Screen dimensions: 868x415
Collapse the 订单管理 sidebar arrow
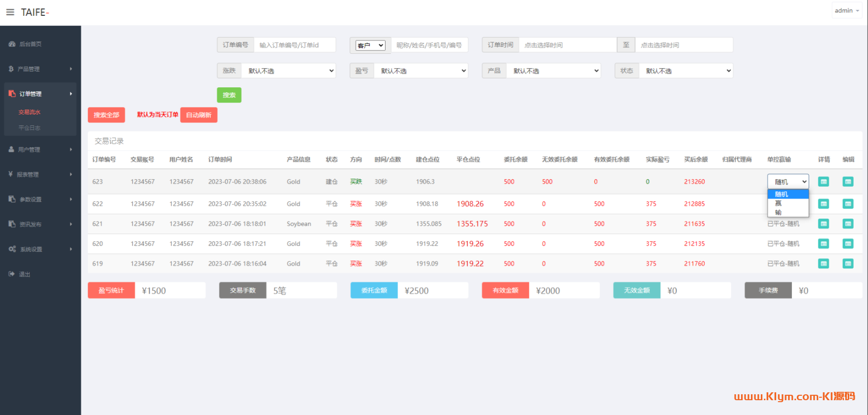(71, 94)
